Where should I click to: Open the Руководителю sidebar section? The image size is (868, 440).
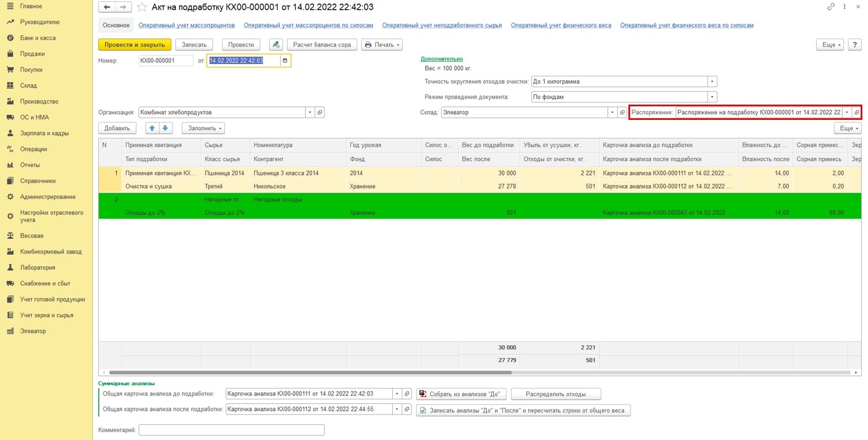tap(40, 22)
